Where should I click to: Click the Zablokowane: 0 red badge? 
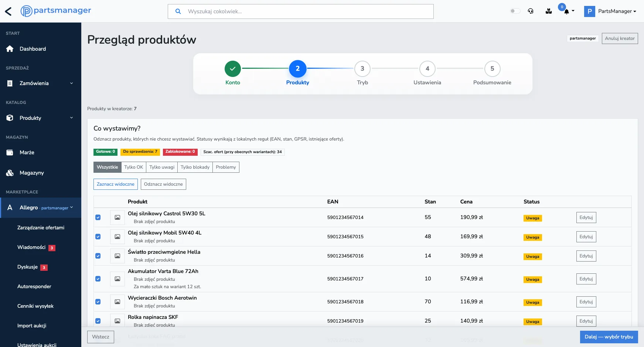pos(180,152)
